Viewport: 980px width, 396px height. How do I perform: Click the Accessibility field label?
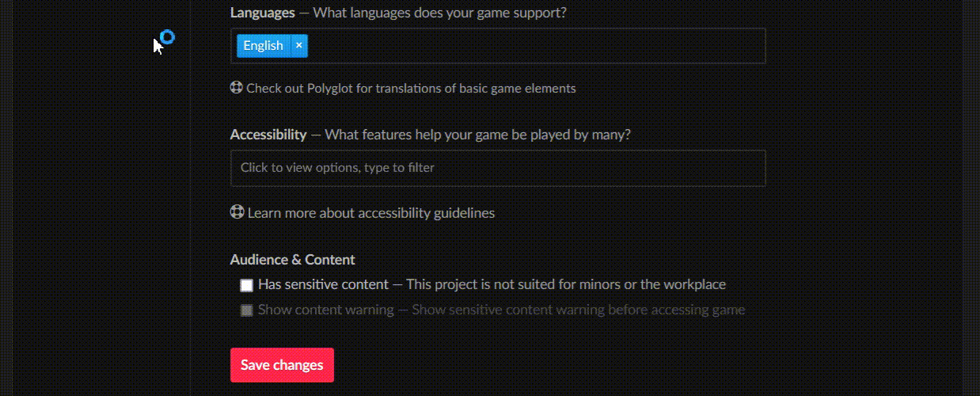pyautogui.click(x=268, y=135)
